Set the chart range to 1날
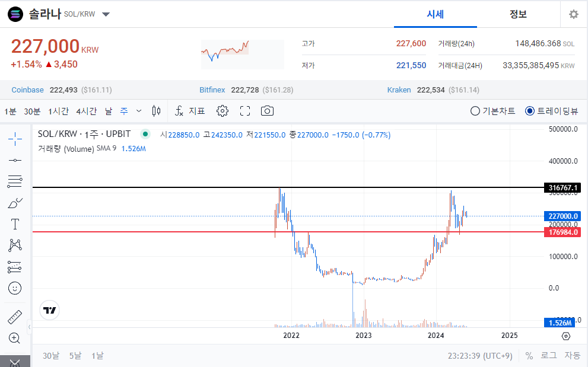 [97, 355]
